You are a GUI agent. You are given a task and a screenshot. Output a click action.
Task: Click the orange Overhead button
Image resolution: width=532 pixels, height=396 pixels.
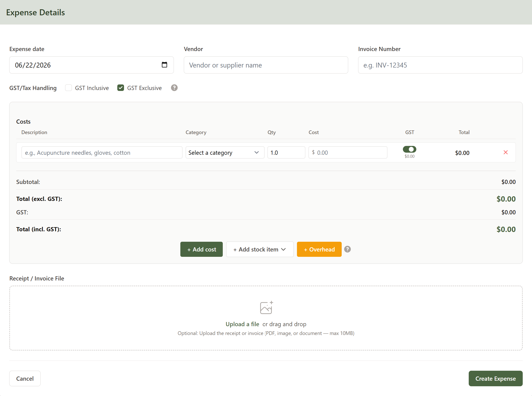(319, 249)
